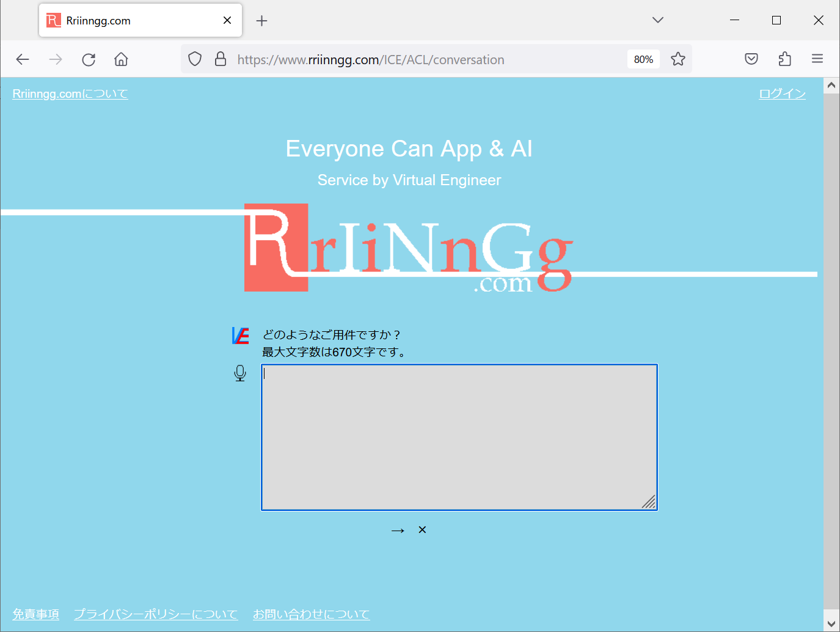View site security via padlock icon
The image size is (840, 632).
(x=221, y=59)
